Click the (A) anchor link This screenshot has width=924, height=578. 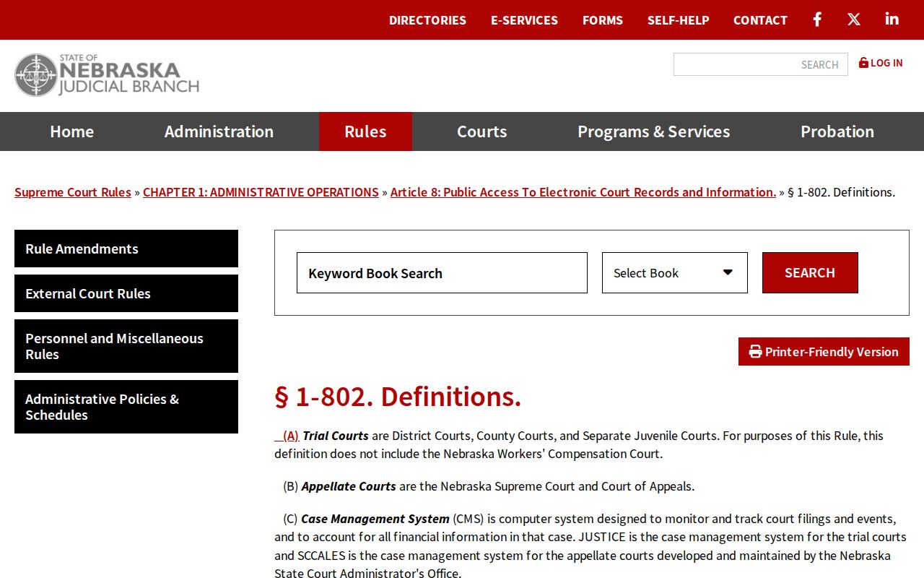point(287,436)
